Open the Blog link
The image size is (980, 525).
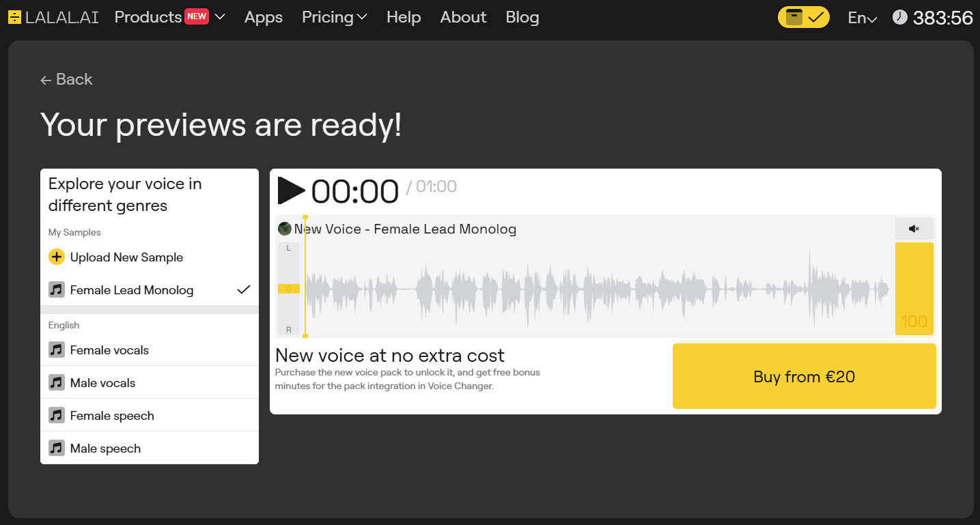522,17
